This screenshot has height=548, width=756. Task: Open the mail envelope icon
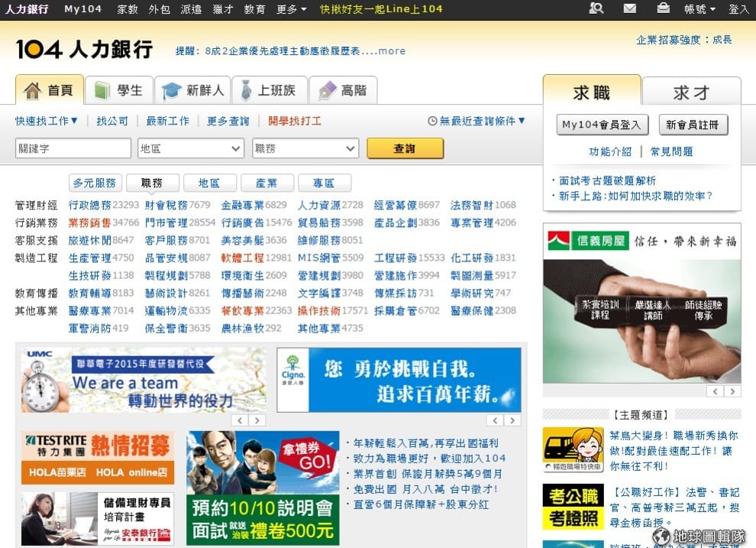pos(630,8)
